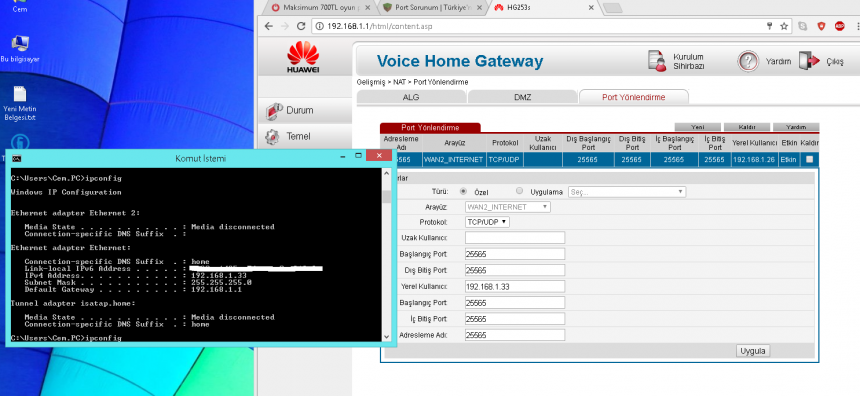Switch to Maksimum 700TL oyun tab

tap(321, 8)
